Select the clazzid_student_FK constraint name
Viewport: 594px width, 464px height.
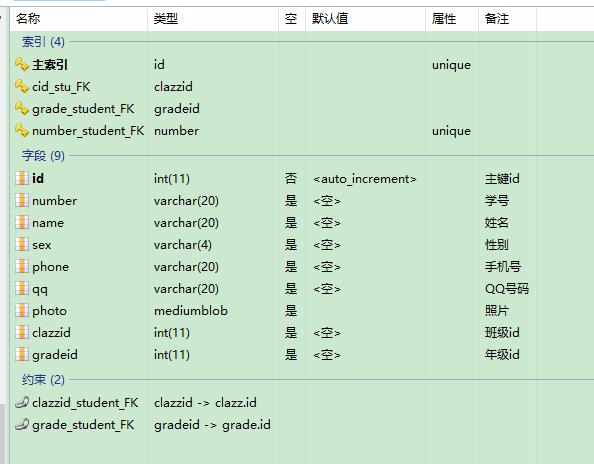click(85, 403)
